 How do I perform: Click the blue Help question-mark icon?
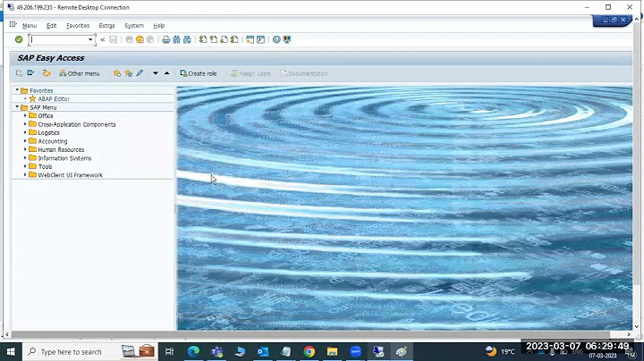(276, 39)
